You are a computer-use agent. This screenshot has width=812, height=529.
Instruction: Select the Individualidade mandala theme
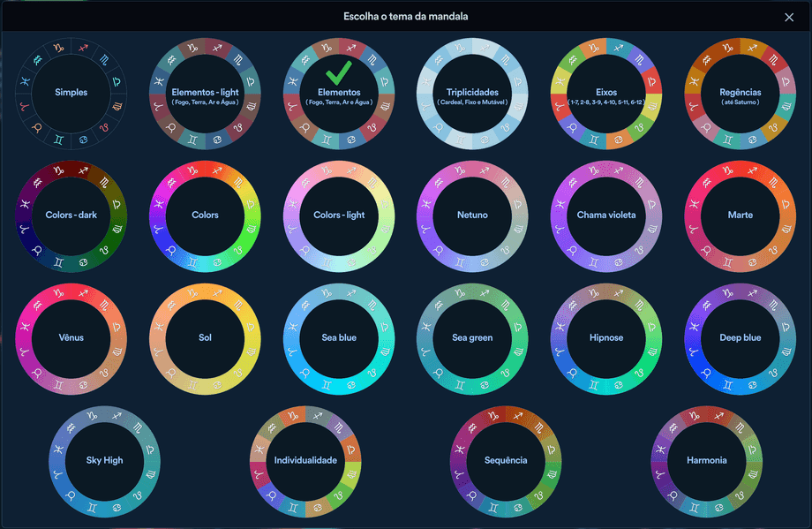[x=305, y=461]
